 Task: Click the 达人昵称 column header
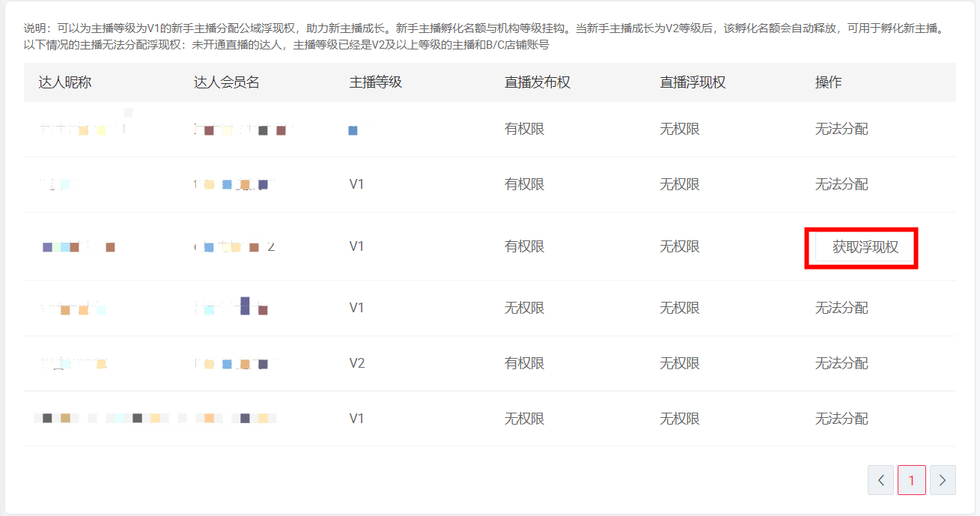65,82
